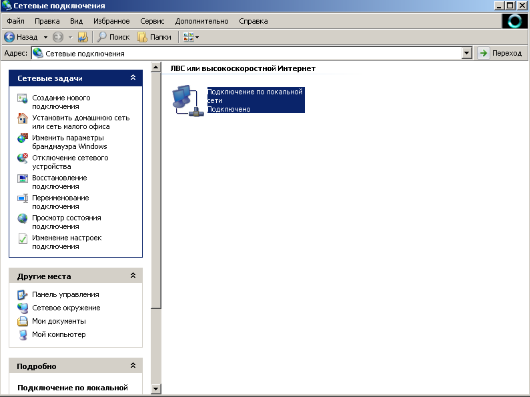Click the Views icon in the toolbar
This screenshot has width=530, height=397.
188,37
